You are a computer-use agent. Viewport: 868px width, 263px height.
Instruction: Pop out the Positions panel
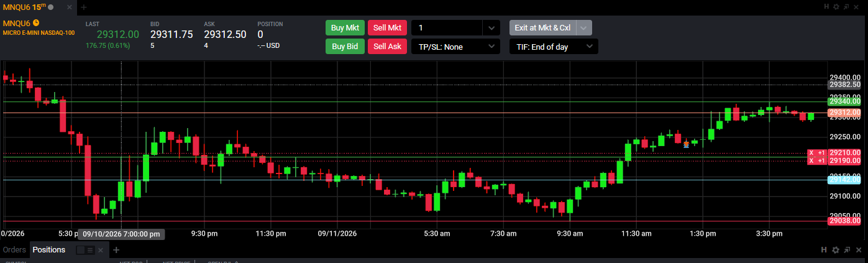click(846, 249)
